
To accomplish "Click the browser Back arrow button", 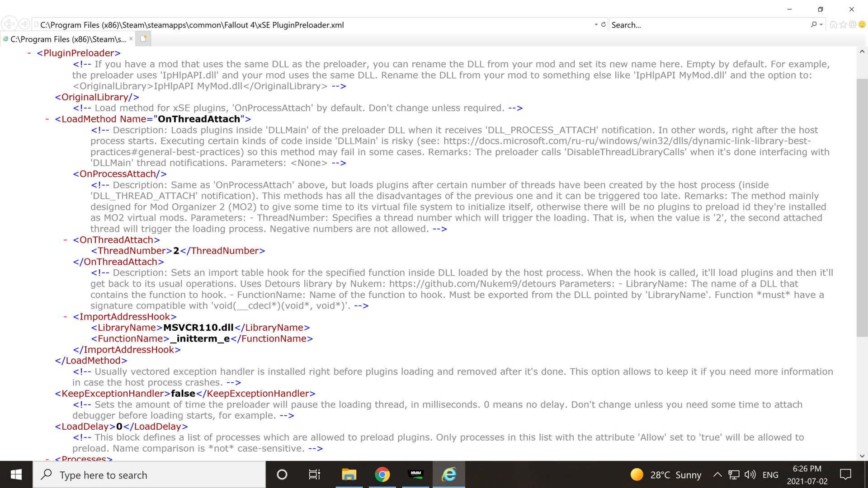I will (9, 24).
